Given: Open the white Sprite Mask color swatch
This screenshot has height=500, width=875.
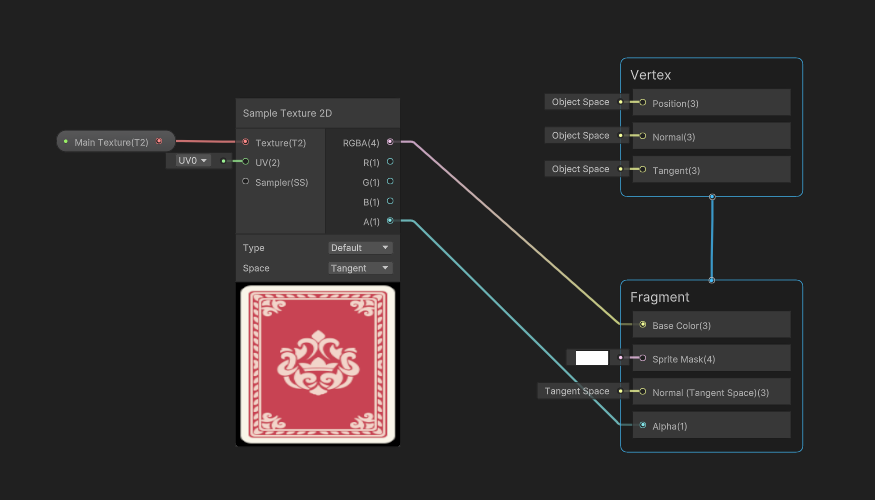Looking at the screenshot, I should coord(591,358).
